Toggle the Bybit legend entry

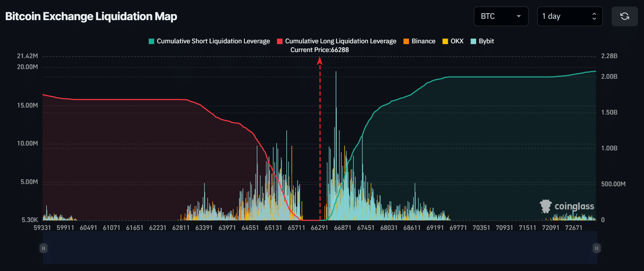[x=482, y=41]
